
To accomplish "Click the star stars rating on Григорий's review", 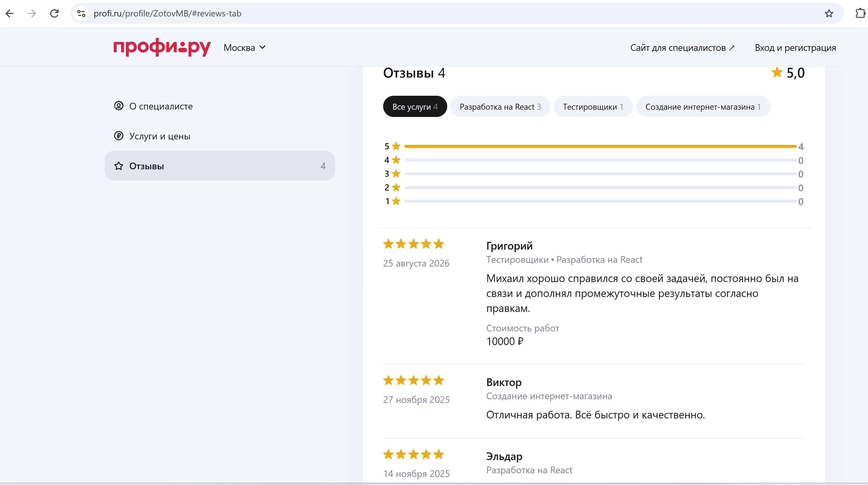I will click(x=414, y=244).
